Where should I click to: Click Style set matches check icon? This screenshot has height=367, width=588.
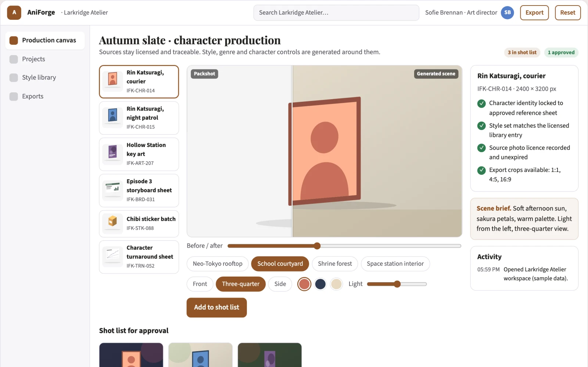click(x=481, y=126)
